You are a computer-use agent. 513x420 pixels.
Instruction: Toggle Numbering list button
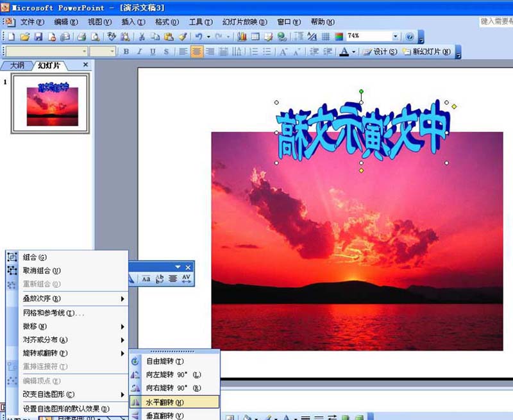pos(254,52)
